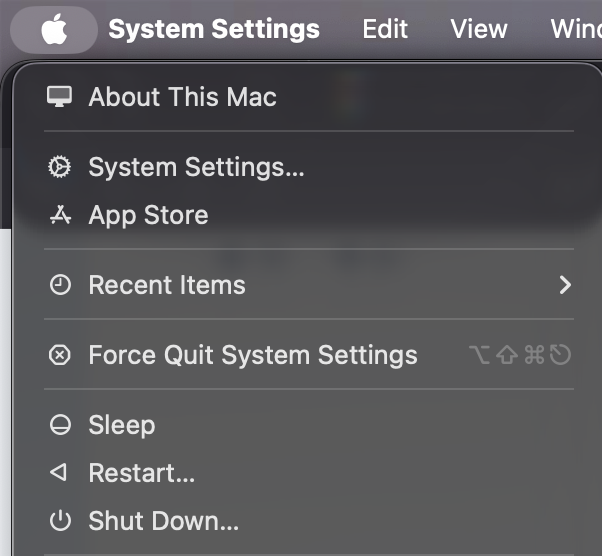Viewport: 602px width, 556px height.
Task: Choose About This Mac
Action: (182, 97)
